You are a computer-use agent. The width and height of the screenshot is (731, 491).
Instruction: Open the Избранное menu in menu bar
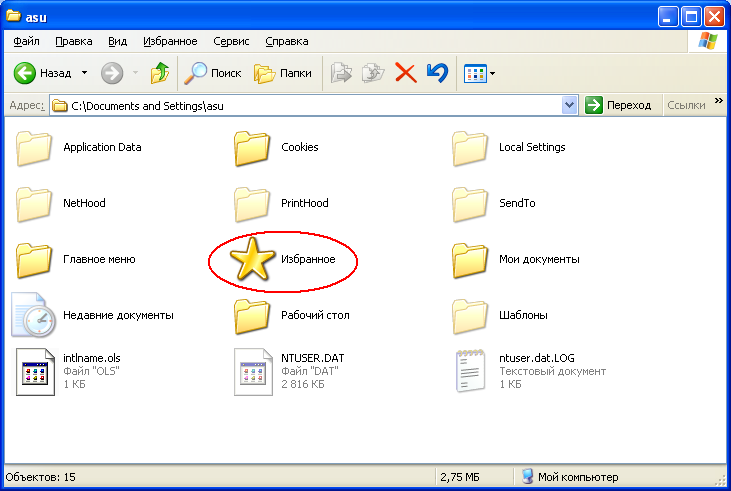coord(170,41)
